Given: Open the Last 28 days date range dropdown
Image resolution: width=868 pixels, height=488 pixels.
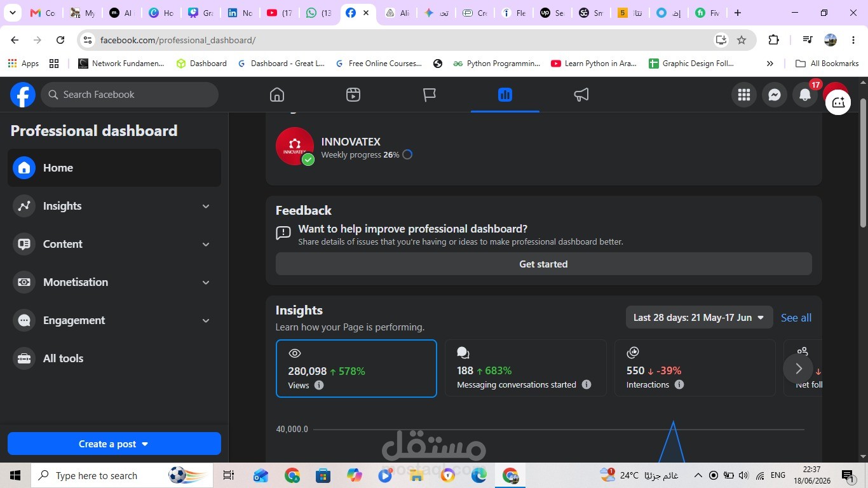Looking at the screenshot, I should tap(699, 318).
